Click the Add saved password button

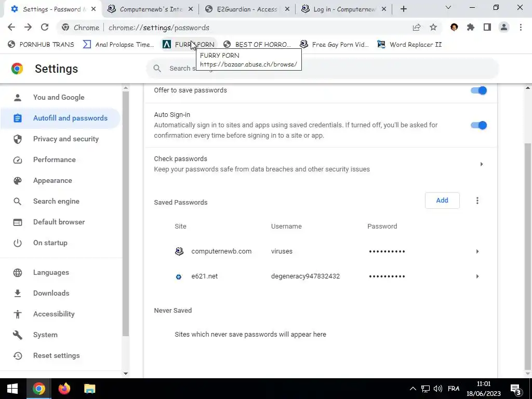[442, 201]
